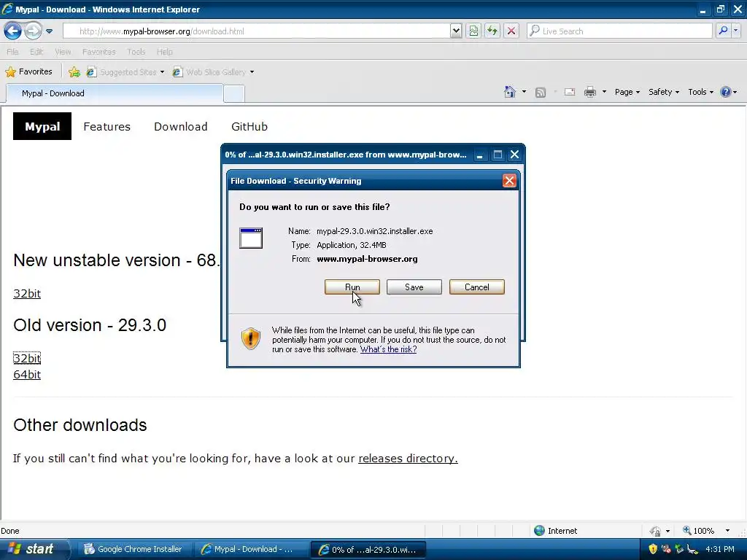The height and width of the screenshot is (560, 747).
Task: Click Run in the Security Warning dialog
Action: click(352, 287)
